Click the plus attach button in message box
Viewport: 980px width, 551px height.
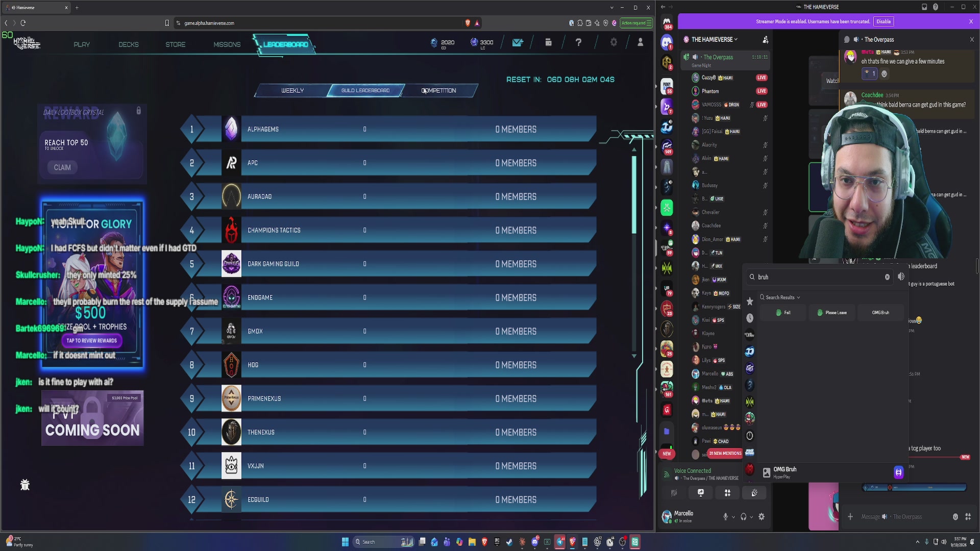click(x=850, y=517)
